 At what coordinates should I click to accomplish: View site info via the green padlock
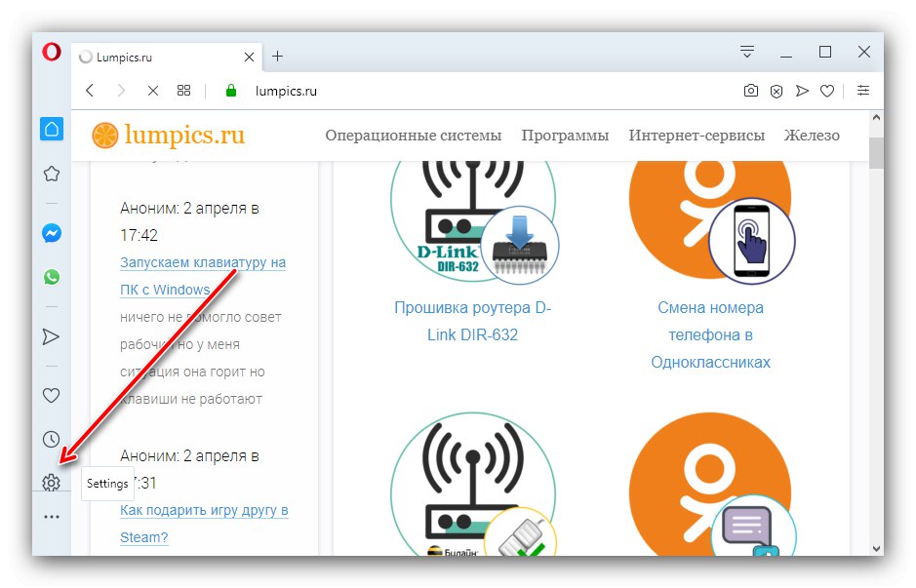(230, 90)
